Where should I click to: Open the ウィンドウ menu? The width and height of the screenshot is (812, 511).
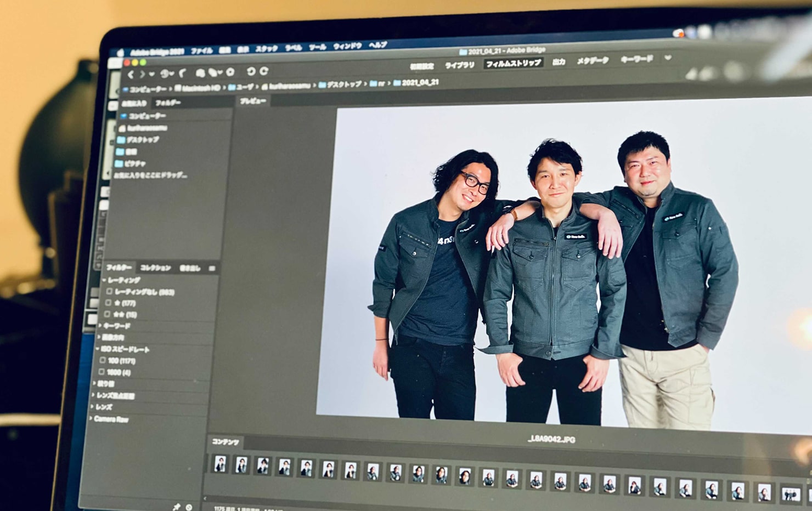348,46
